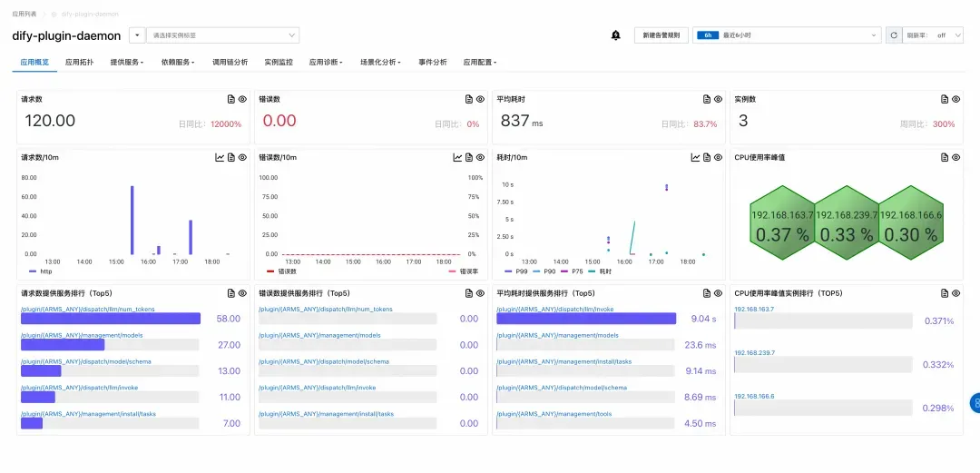This screenshot has width=980, height=473.
Task: Switch to 实例监控 tab
Action: click(x=279, y=62)
